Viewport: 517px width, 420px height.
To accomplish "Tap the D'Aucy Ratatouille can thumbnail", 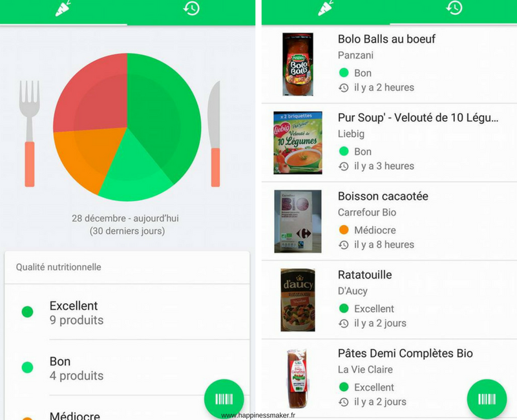I will [x=298, y=300].
